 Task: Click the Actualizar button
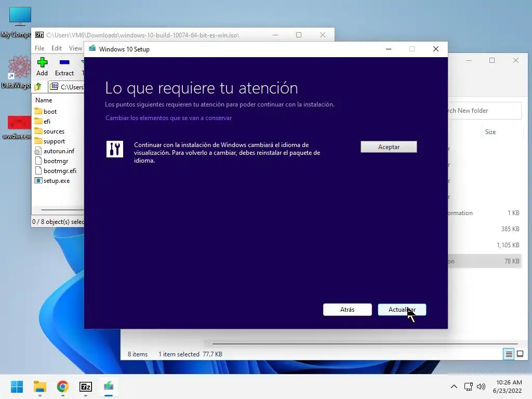pyautogui.click(x=402, y=310)
